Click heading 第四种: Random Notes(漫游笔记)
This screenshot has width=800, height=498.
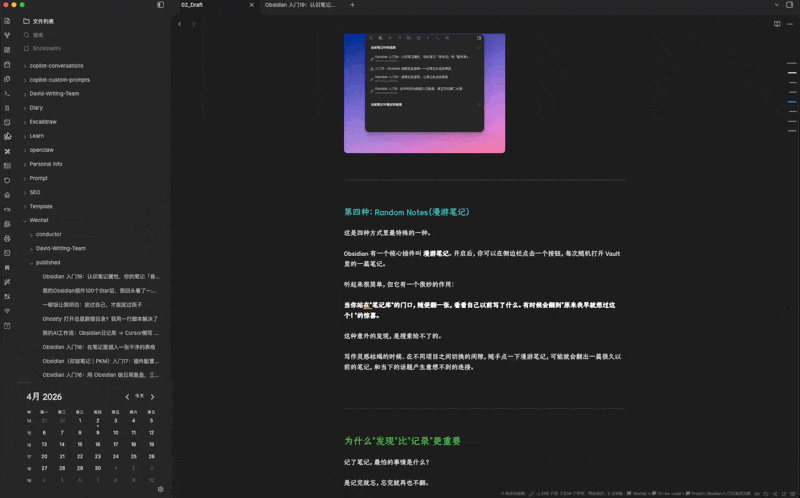tap(407, 212)
